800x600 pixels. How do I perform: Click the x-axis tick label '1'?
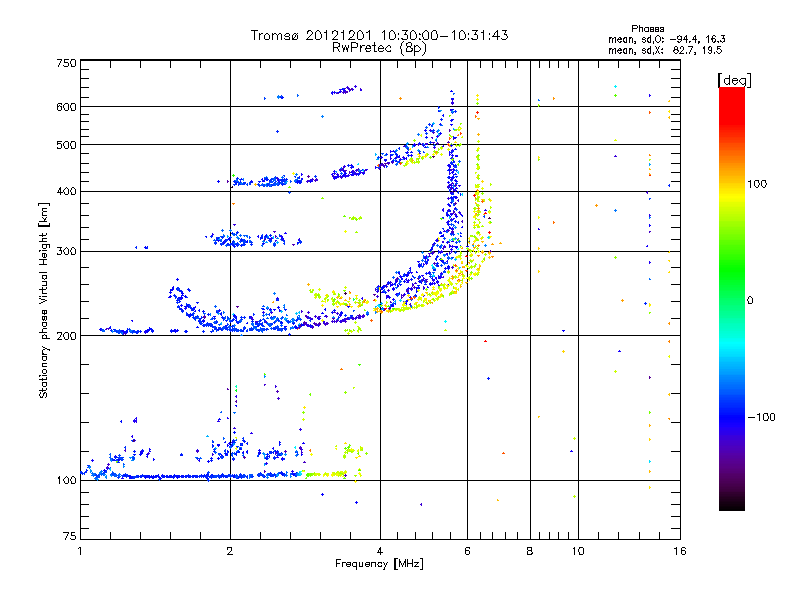pos(80,551)
